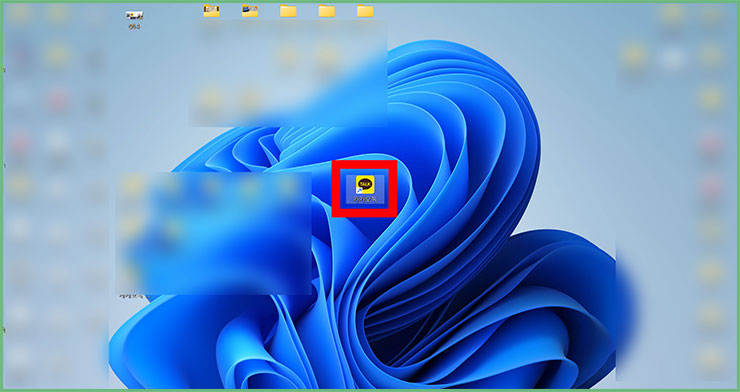
Task: Select the folder showing a brown picture preview
Action: click(x=211, y=11)
